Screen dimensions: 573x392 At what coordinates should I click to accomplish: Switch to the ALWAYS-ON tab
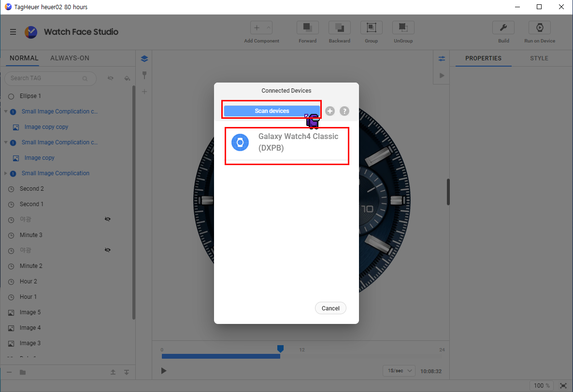[70, 58]
